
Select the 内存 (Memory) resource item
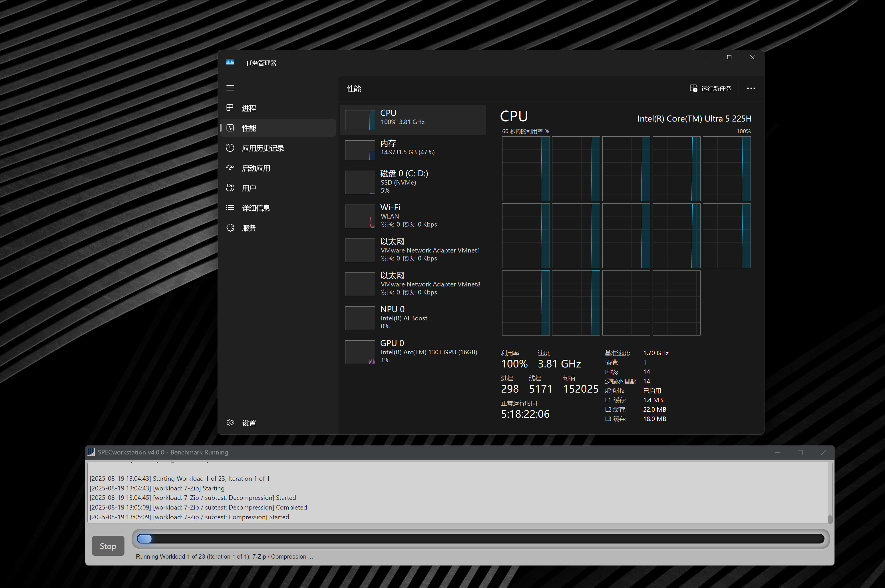pos(413,150)
